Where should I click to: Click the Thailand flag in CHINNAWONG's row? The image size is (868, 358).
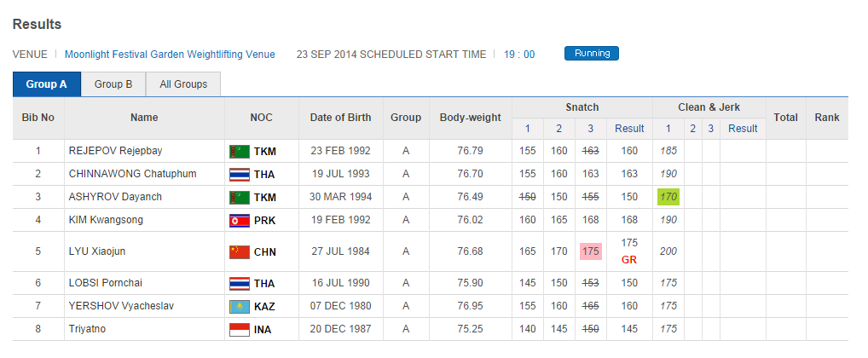pos(239,174)
